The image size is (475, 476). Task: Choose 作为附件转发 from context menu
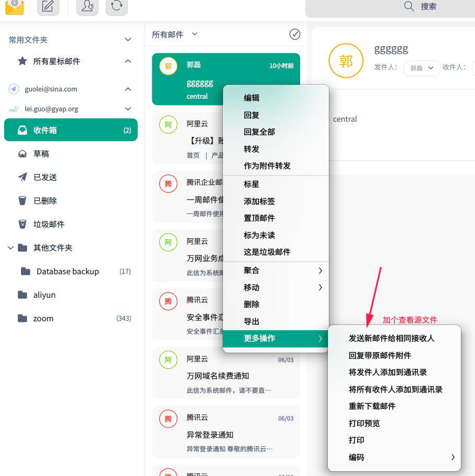tap(276, 166)
